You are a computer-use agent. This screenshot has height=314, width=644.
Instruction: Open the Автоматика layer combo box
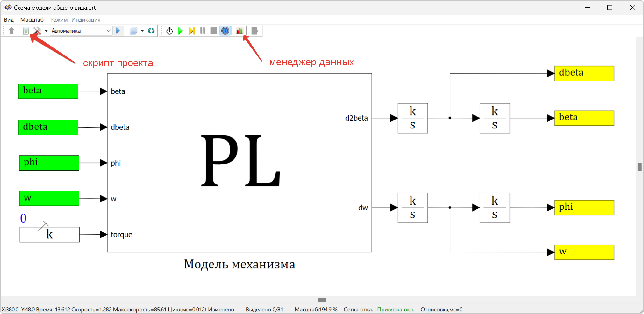pos(81,31)
